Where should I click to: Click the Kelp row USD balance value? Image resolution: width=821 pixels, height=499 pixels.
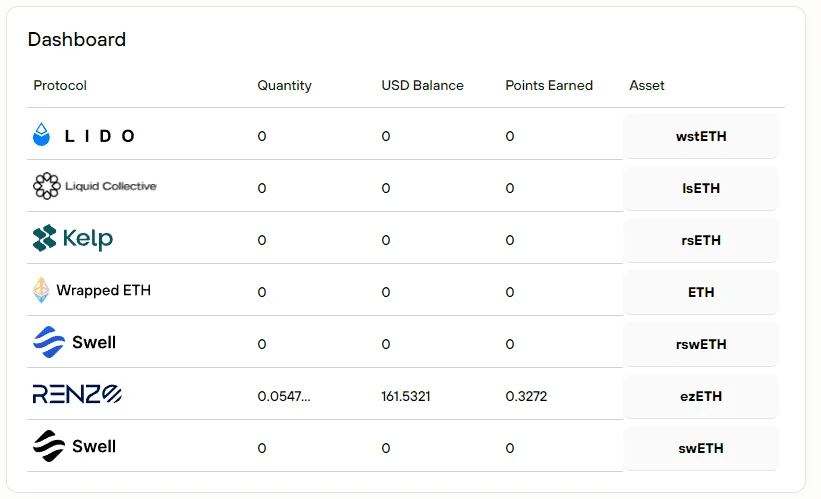tap(386, 240)
